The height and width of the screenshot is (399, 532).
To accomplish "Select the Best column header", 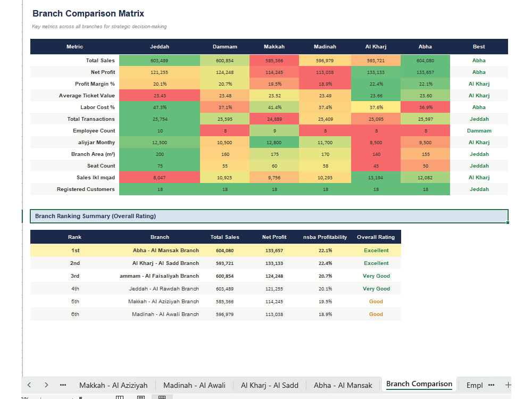I will pos(479,46).
